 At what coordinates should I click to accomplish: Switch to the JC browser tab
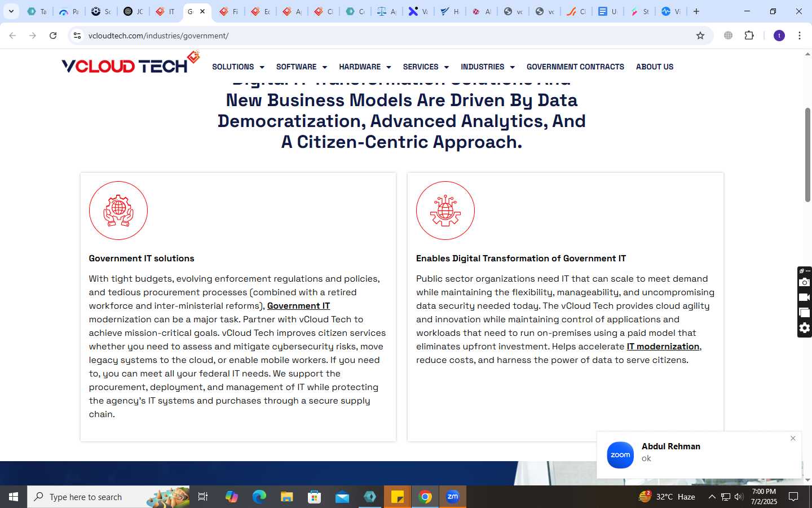pos(134,11)
